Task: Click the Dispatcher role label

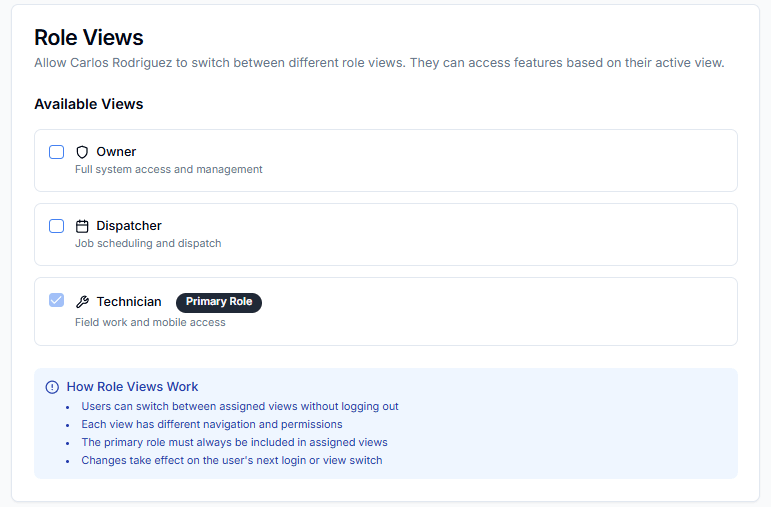Action: click(x=128, y=226)
